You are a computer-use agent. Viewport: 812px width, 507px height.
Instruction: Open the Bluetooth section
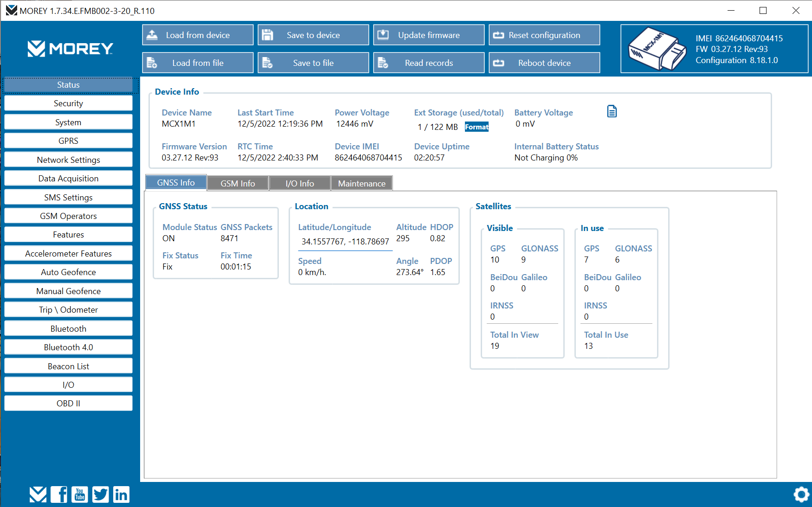click(x=68, y=329)
